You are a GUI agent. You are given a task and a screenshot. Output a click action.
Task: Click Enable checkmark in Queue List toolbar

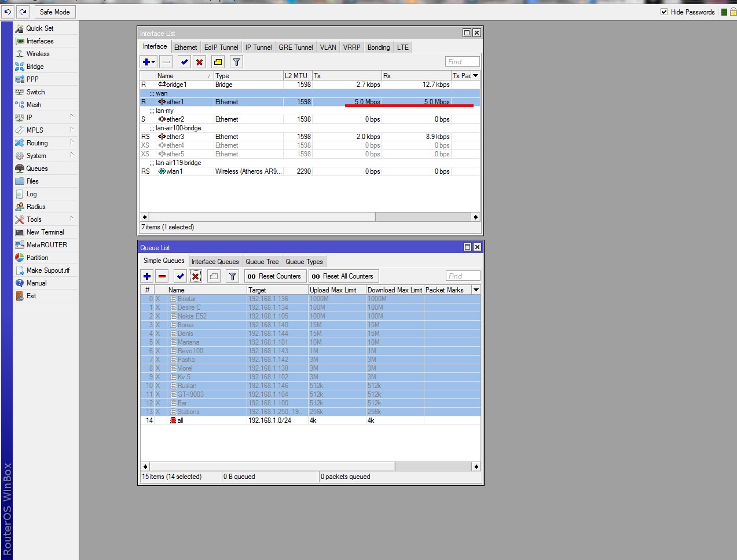180,276
